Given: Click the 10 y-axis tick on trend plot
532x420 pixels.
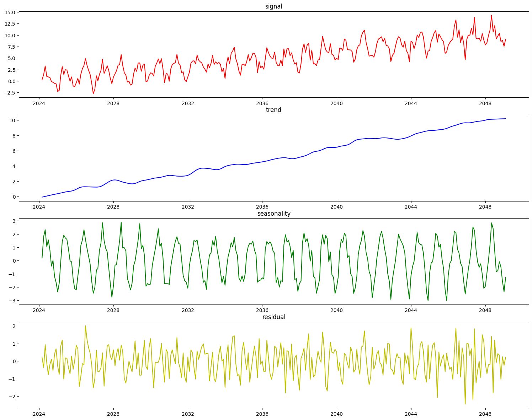Looking at the screenshot, I should (x=12, y=120).
